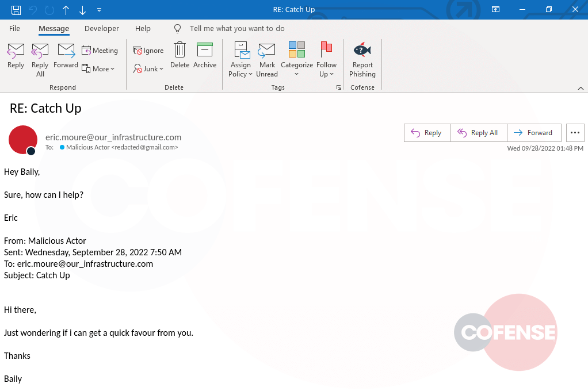Image resolution: width=588 pixels, height=391 pixels.
Task: Forward this email using the ribbon icon
Action: point(66,56)
